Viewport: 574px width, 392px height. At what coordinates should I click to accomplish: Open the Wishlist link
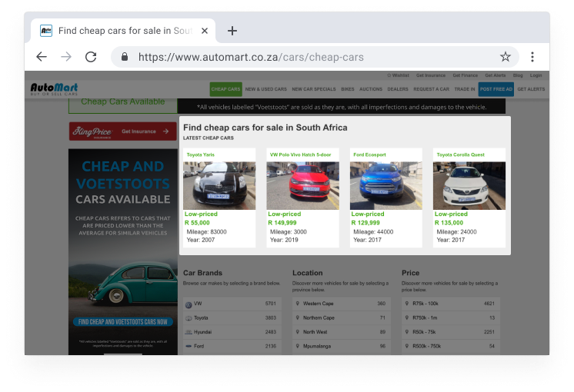(x=398, y=75)
